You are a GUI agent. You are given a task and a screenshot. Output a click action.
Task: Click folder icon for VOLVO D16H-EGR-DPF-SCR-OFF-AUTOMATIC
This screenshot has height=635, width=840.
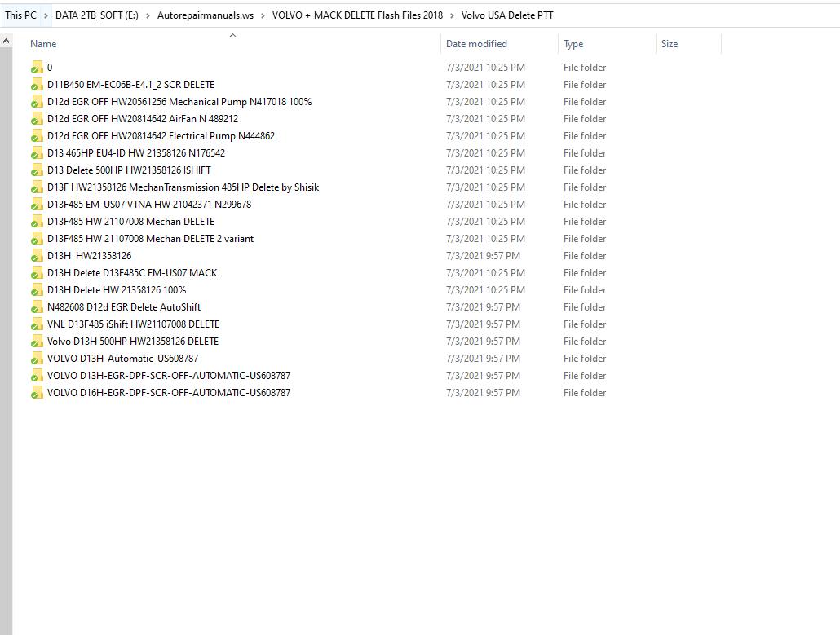click(x=37, y=393)
